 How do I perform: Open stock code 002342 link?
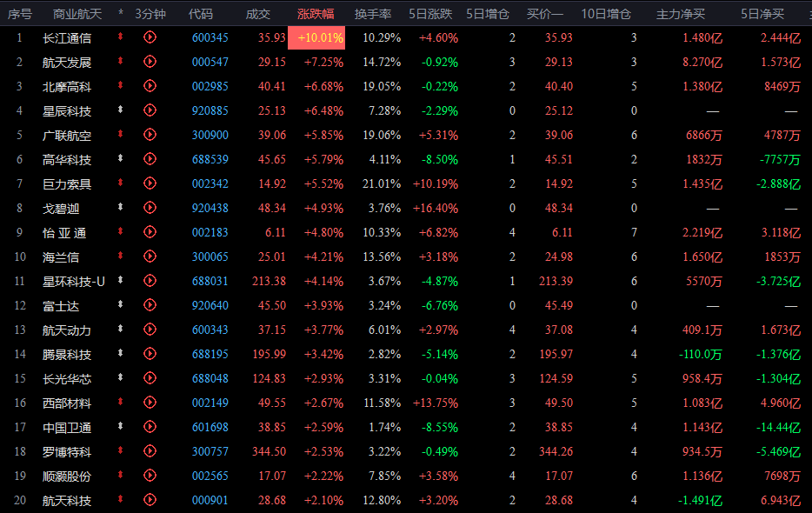click(x=210, y=183)
